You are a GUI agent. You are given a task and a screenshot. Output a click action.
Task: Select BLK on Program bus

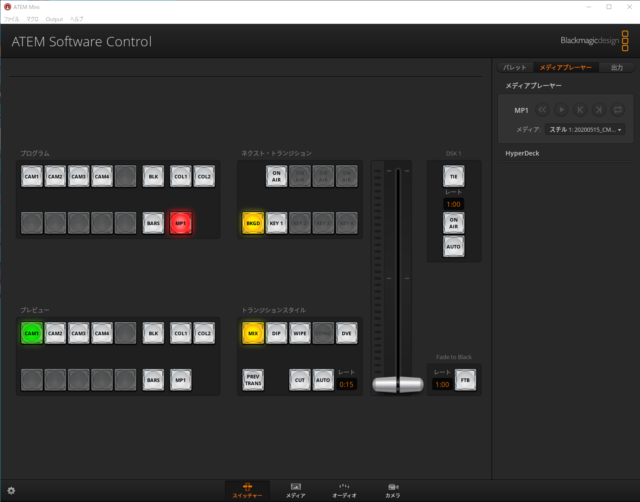point(153,176)
